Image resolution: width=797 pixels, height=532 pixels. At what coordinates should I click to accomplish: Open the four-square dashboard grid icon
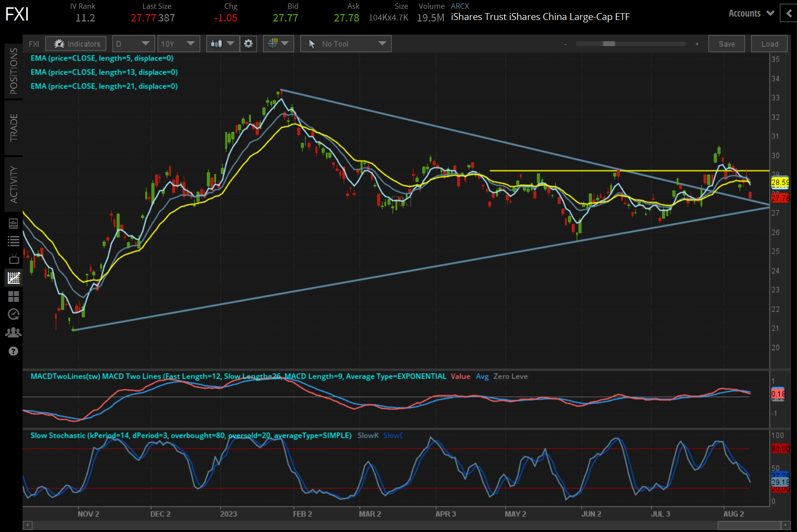[14, 296]
